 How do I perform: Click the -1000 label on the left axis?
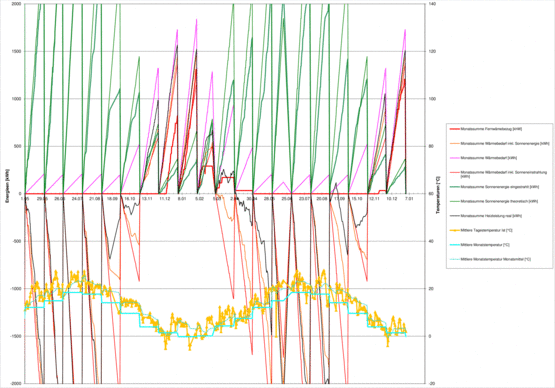[16, 289]
